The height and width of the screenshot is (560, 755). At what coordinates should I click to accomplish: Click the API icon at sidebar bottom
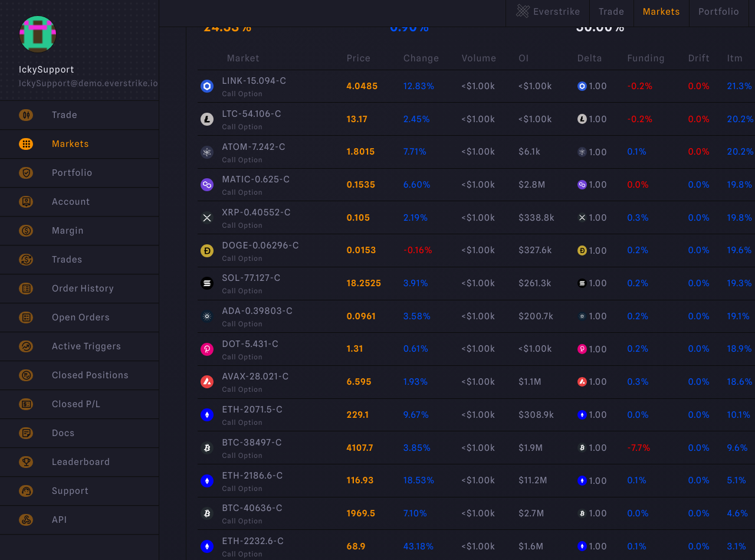pos(26,519)
